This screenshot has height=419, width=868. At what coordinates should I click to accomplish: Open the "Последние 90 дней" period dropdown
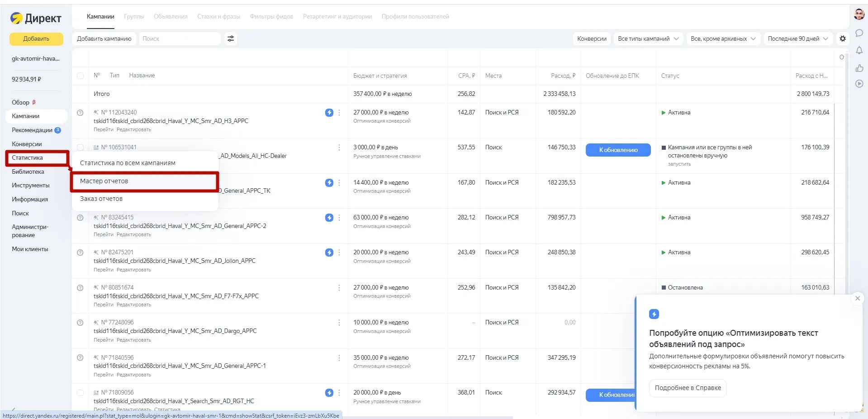pyautogui.click(x=798, y=39)
